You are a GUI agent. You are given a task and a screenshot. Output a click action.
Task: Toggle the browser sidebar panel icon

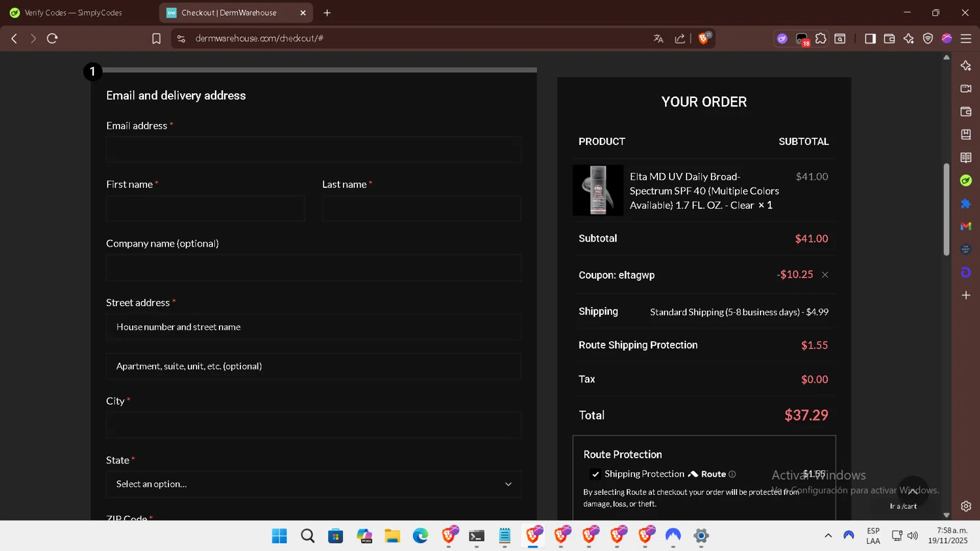pos(870,39)
